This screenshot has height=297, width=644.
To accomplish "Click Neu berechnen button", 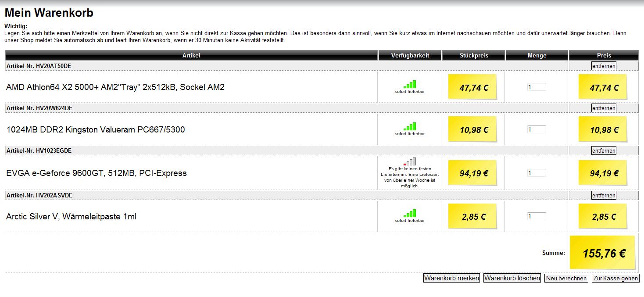I will [x=566, y=278].
